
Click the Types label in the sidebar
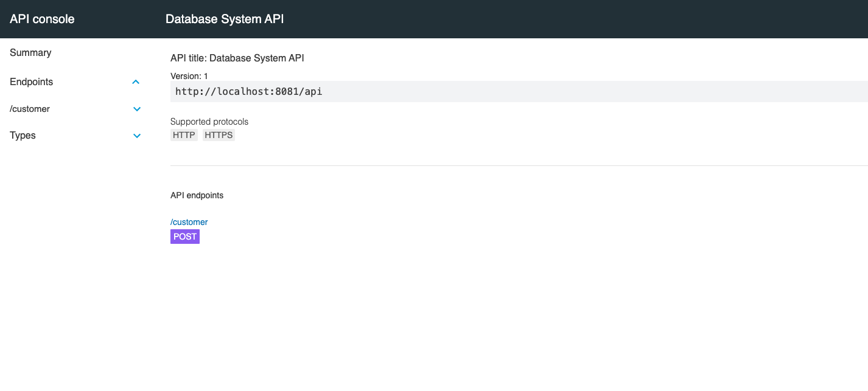[23, 136]
